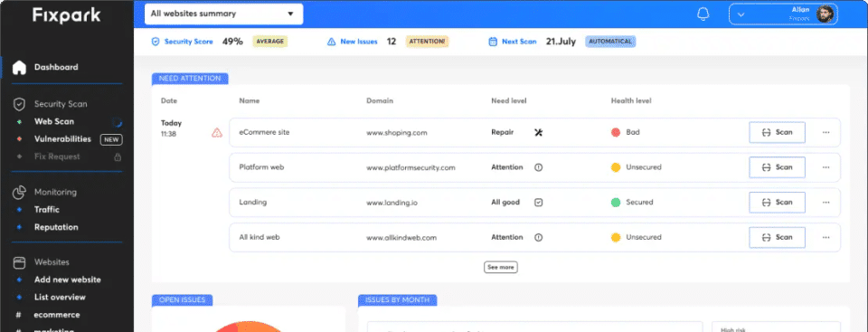Select Reputation in the sidebar
868x332 pixels.
(56, 227)
